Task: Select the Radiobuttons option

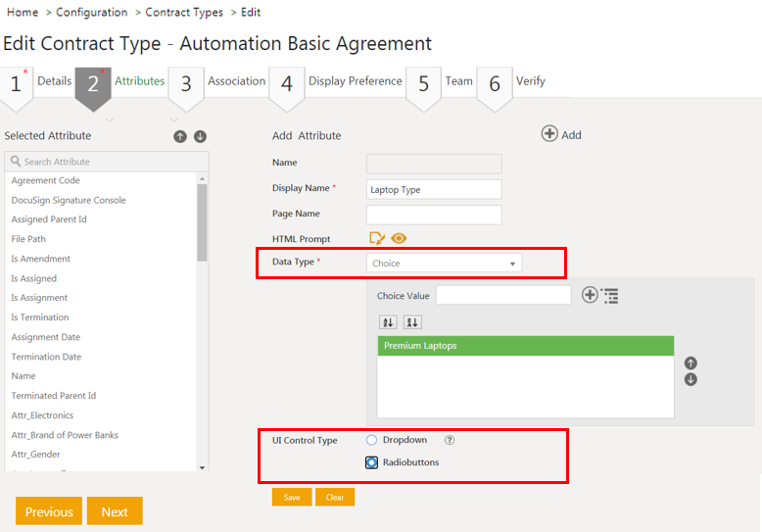Action: tap(372, 462)
